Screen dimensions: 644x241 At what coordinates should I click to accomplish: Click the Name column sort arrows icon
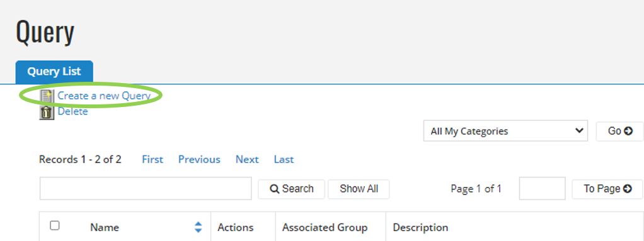[198, 227]
